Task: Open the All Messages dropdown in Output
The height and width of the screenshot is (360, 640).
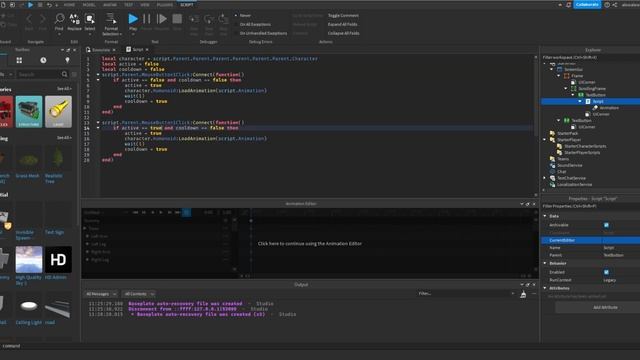Action: pyautogui.click(x=101, y=294)
